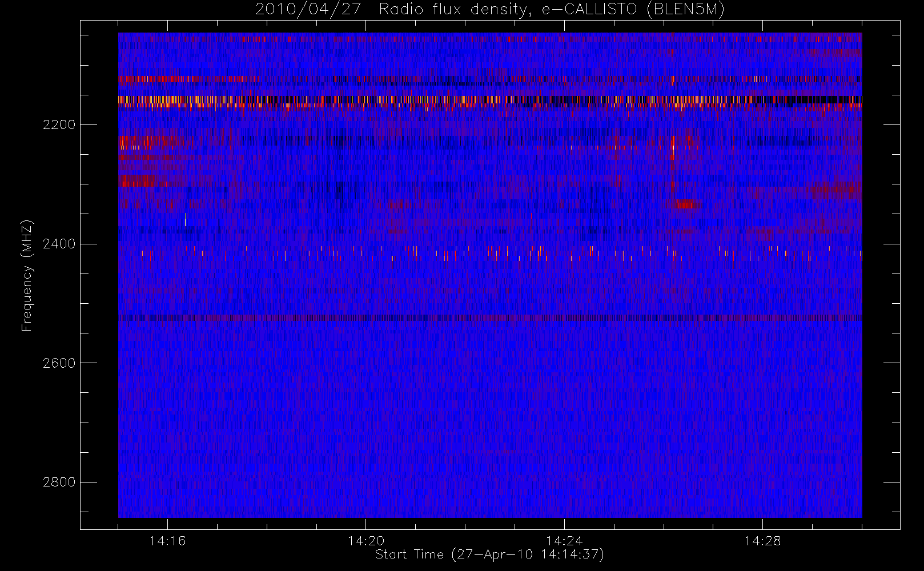This screenshot has height=571, width=924.
Task: Choose the 14:28 time tick label
Action: coord(762,541)
